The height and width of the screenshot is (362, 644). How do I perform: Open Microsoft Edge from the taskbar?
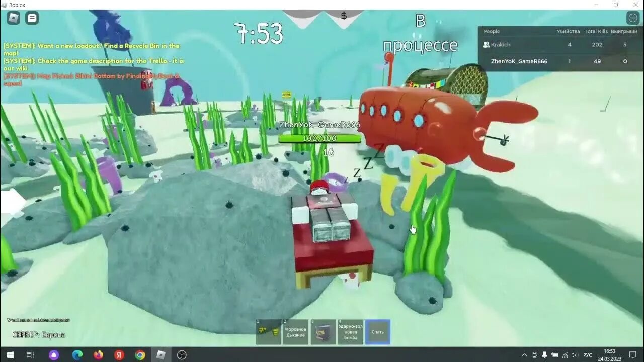click(x=77, y=355)
